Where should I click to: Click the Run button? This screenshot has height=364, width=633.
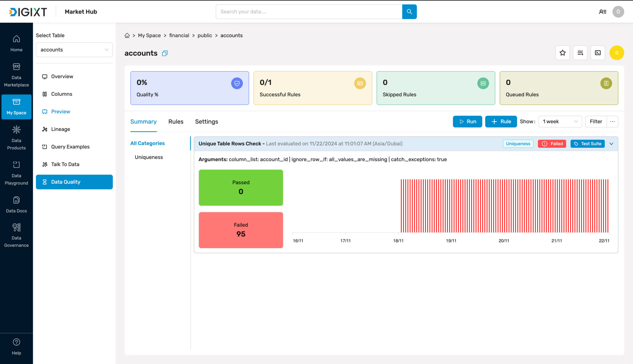coord(467,122)
